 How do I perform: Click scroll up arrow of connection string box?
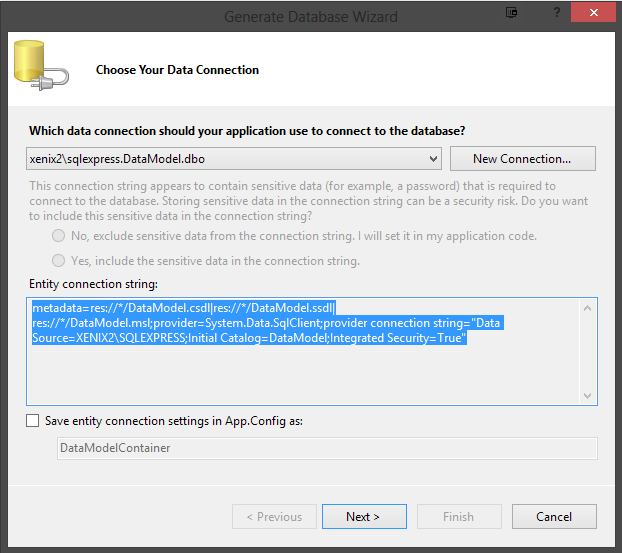coord(587,308)
